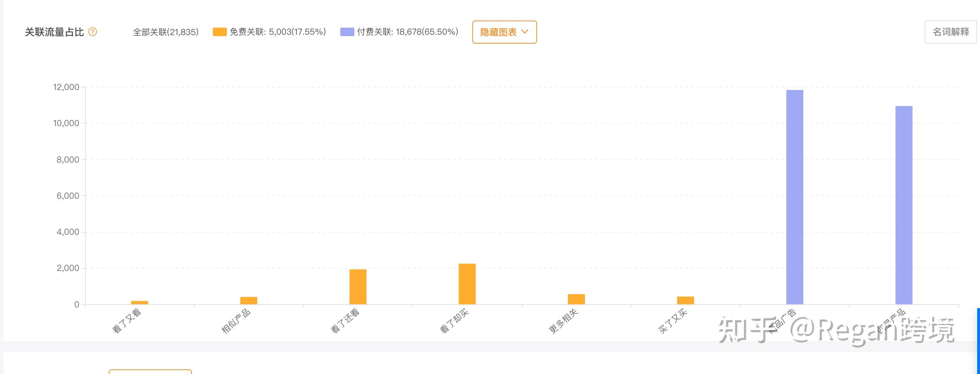Click the purple 付费关联 legend swatch
This screenshot has width=980, height=374.
[x=347, y=32]
